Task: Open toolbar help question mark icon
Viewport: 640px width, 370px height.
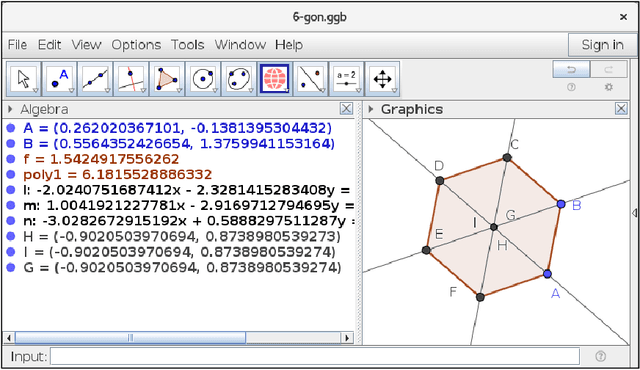Action: (x=571, y=87)
